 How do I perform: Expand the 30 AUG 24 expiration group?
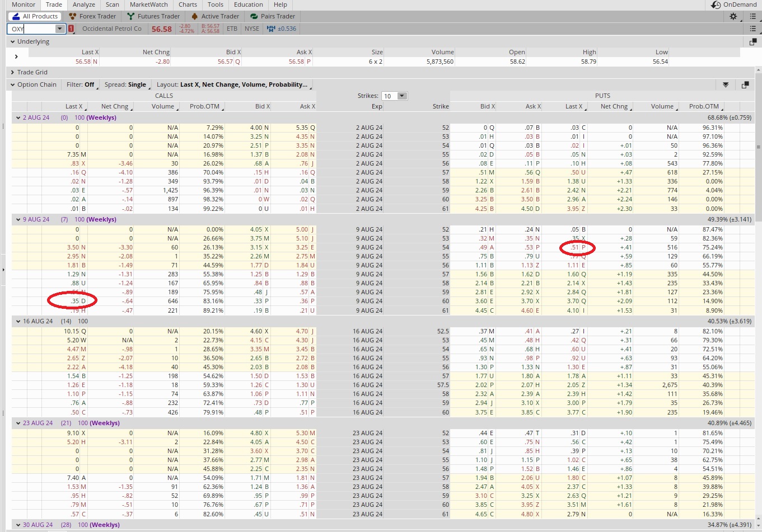click(18, 525)
